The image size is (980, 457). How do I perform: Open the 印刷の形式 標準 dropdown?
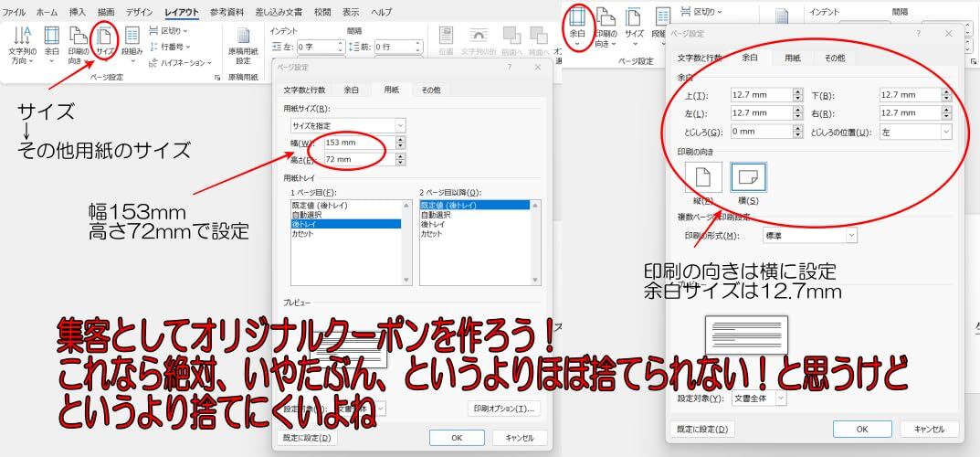coord(810,235)
